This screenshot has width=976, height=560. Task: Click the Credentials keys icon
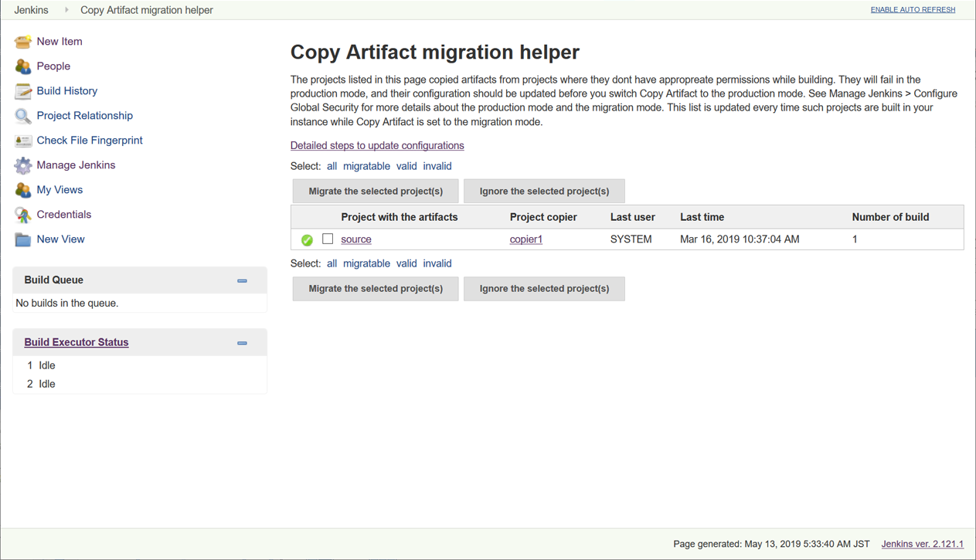pyautogui.click(x=22, y=215)
